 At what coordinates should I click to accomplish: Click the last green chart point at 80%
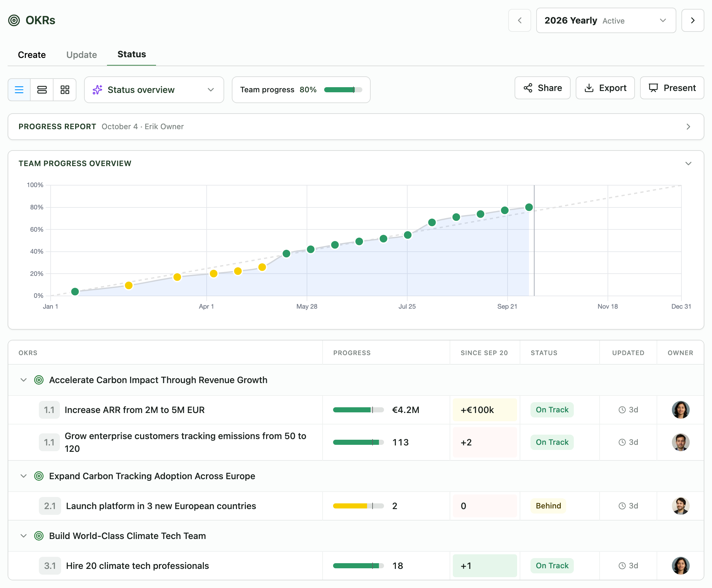(529, 207)
